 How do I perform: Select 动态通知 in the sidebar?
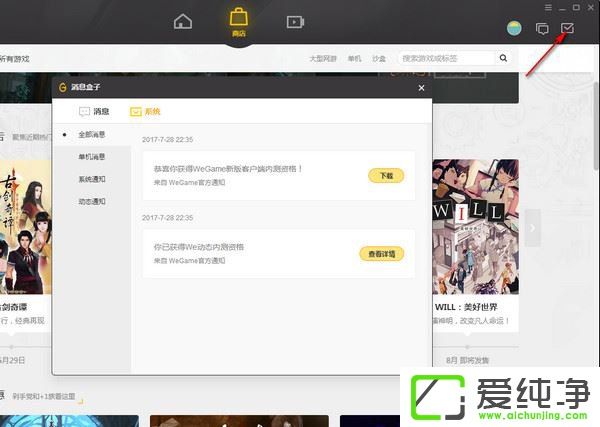[x=91, y=201]
